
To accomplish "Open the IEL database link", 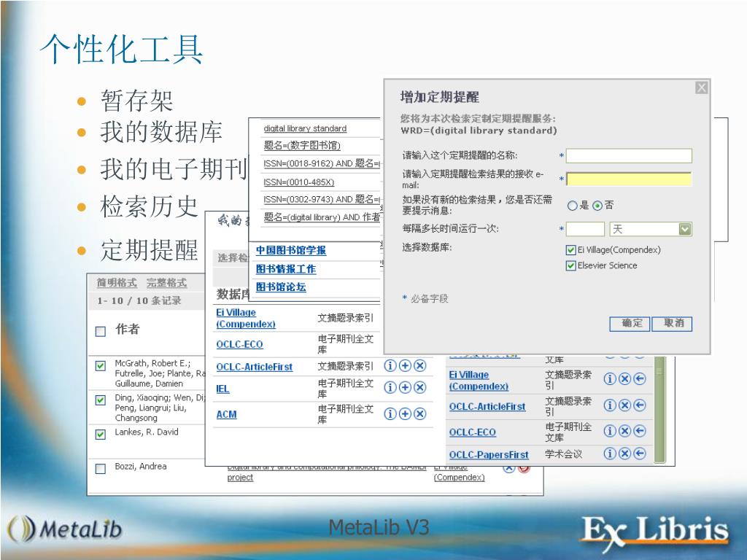I will pos(222,389).
